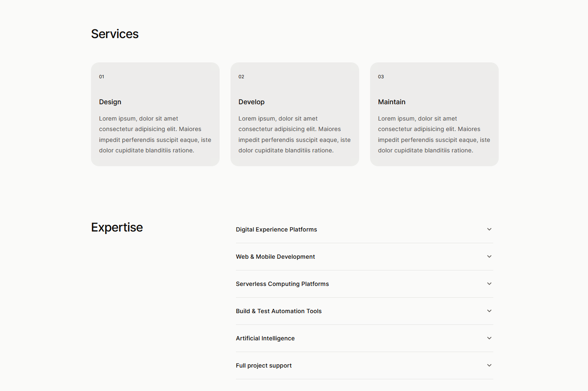Expand the Build & Test Automation Tools label
Screen dimensions: 588x391
click(279, 311)
